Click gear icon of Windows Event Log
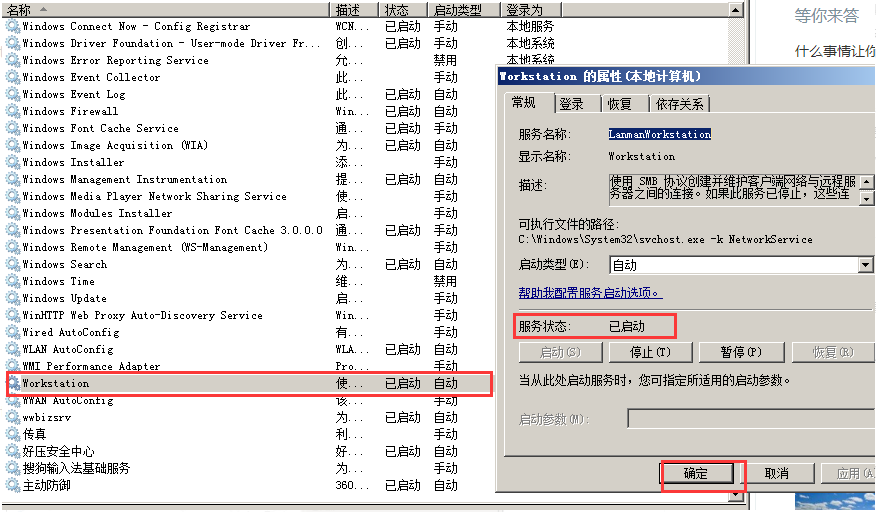876x512 pixels. 12,94
